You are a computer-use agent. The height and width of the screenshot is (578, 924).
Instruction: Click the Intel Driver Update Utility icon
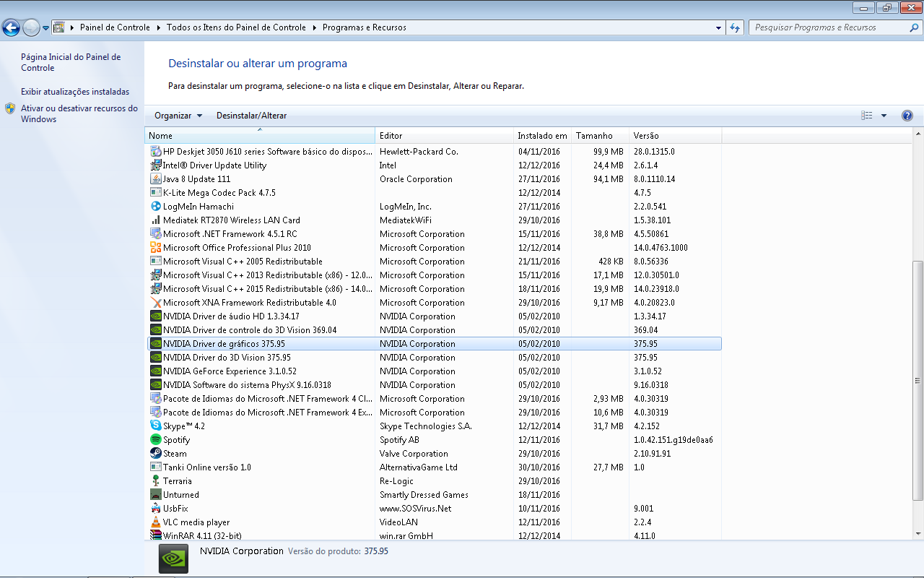pyautogui.click(x=156, y=165)
